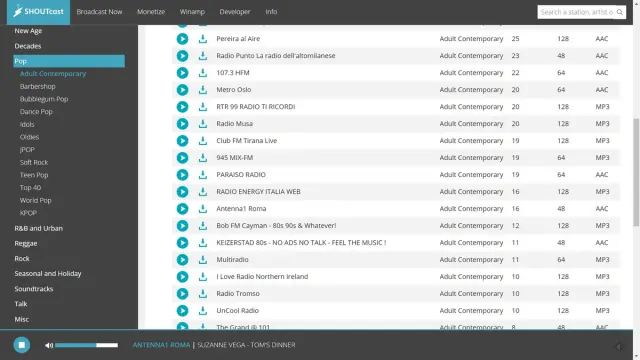
Task: Expand the Decades genre category
Action: coord(28,46)
